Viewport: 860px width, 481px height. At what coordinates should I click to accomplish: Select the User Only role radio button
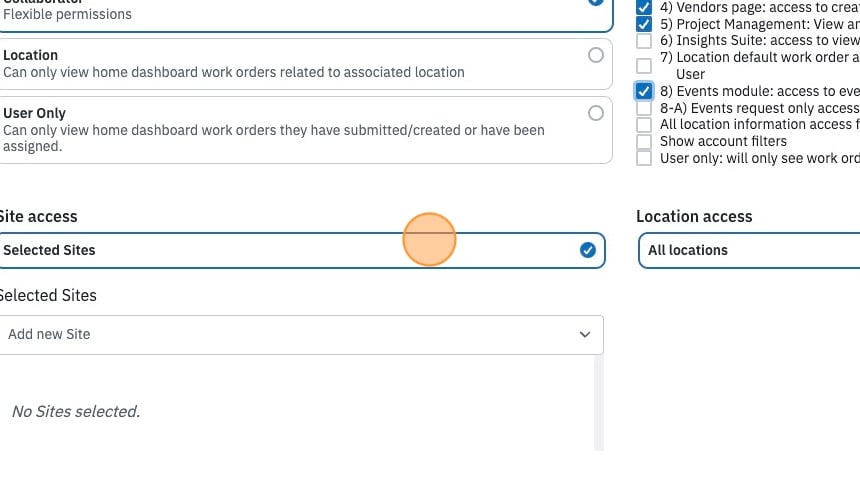[x=596, y=114]
